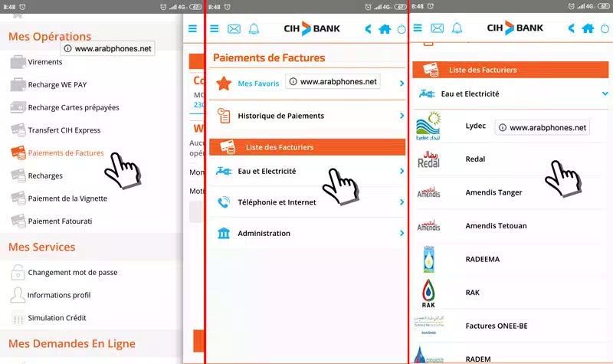Expand Téléphonie et Internet chevron
The width and height of the screenshot is (613, 364).
click(x=402, y=202)
